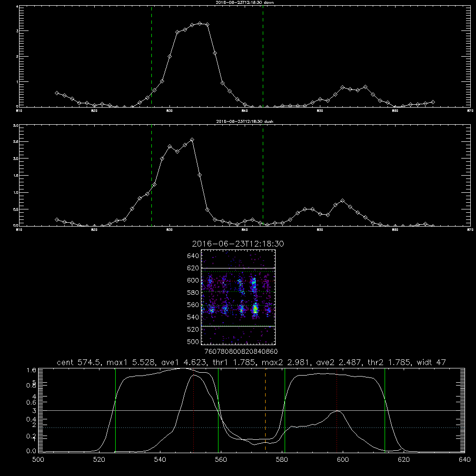This screenshot has height=476, width=476.
Task: Click the large '2016-06-23T12:18:30' title above the image
Action: coord(238,244)
